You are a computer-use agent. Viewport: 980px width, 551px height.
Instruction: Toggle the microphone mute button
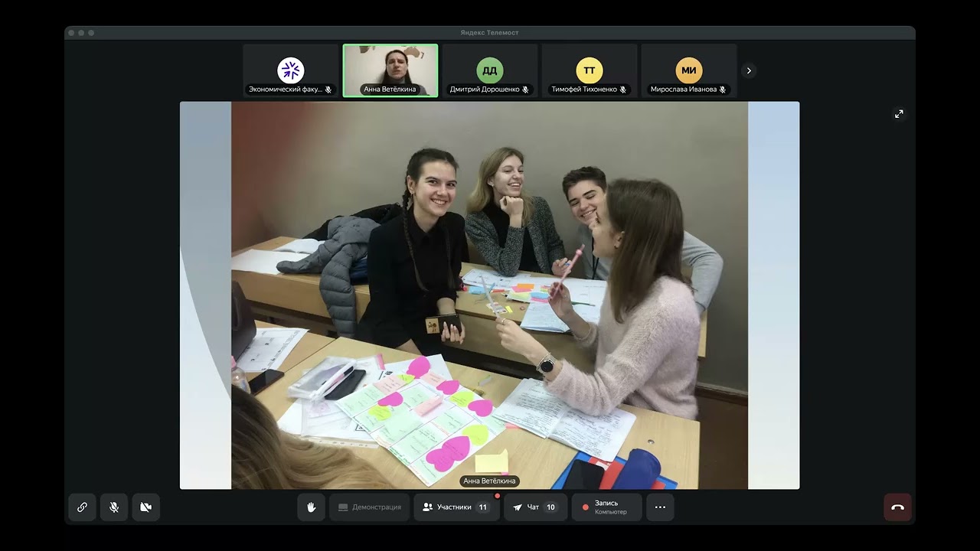(x=114, y=507)
